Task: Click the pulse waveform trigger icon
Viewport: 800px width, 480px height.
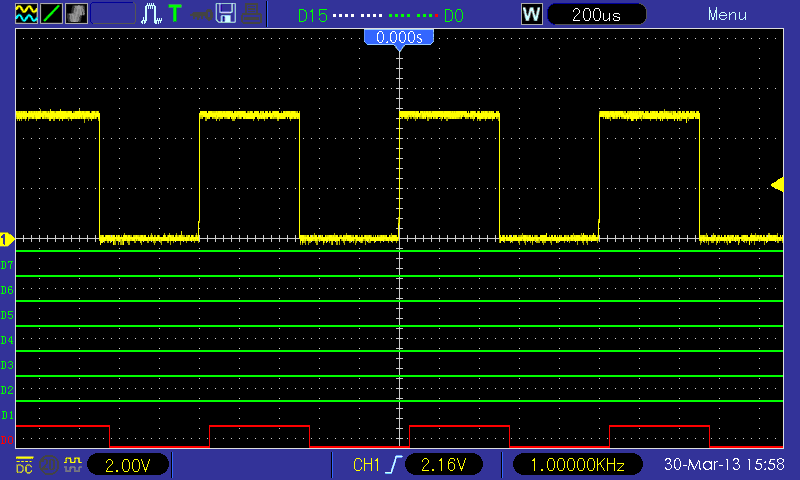Action: [151, 14]
